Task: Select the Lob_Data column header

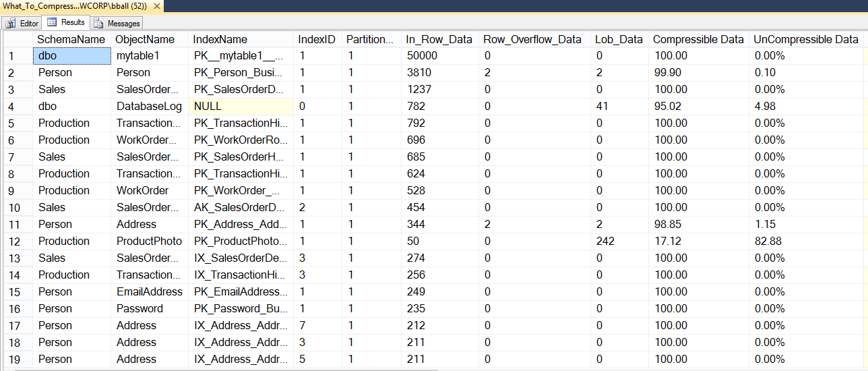Action: coord(619,39)
